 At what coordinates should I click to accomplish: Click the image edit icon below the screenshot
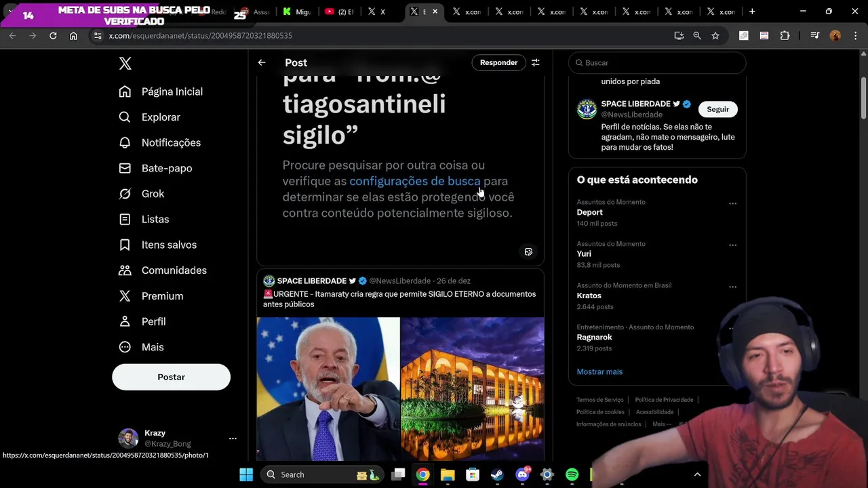coord(528,252)
